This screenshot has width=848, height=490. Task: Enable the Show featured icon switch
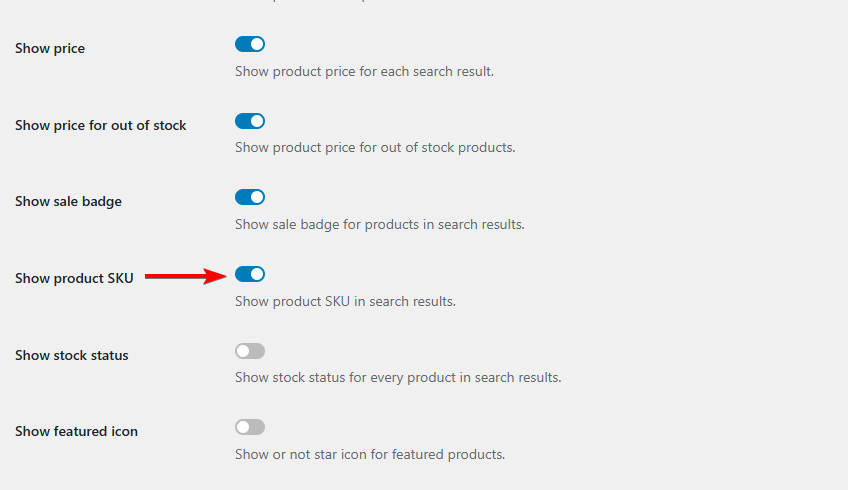click(250, 427)
